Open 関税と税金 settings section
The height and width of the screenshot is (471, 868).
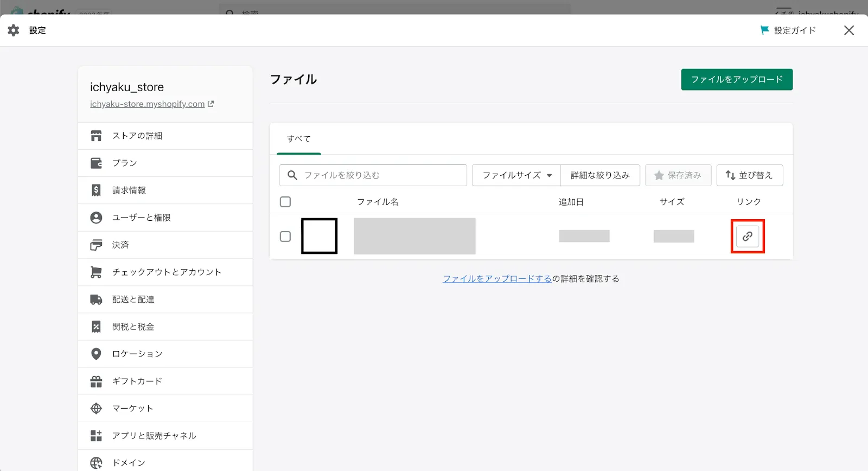point(165,327)
